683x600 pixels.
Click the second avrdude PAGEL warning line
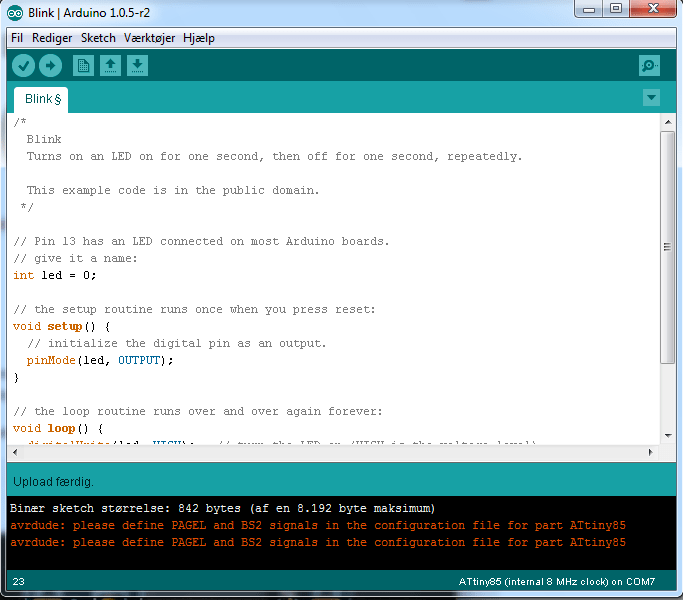coord(318,542)
